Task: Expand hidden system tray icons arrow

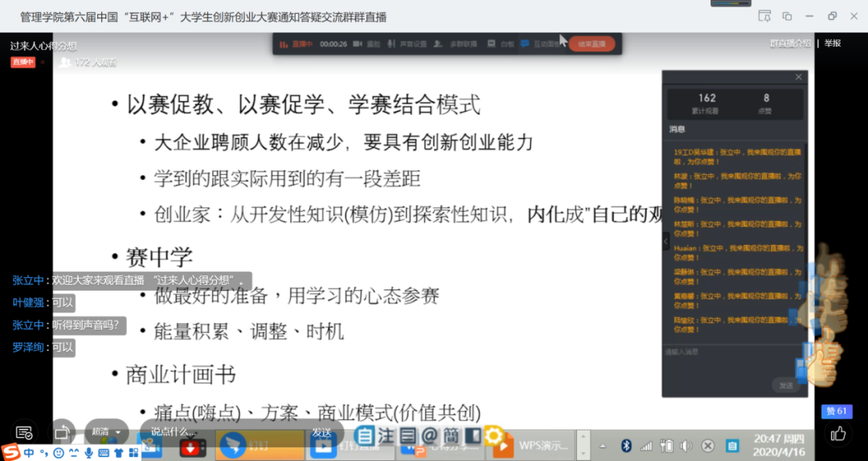Action: tap(603, 445)
